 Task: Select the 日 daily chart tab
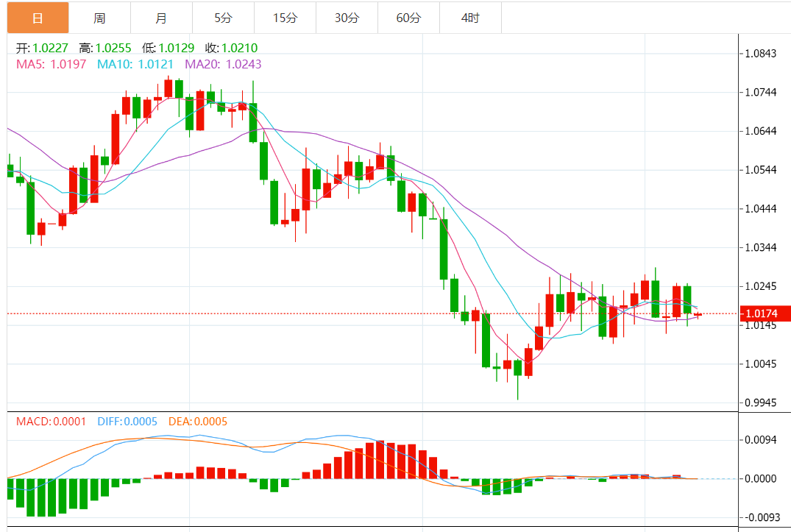click(38, 18)
